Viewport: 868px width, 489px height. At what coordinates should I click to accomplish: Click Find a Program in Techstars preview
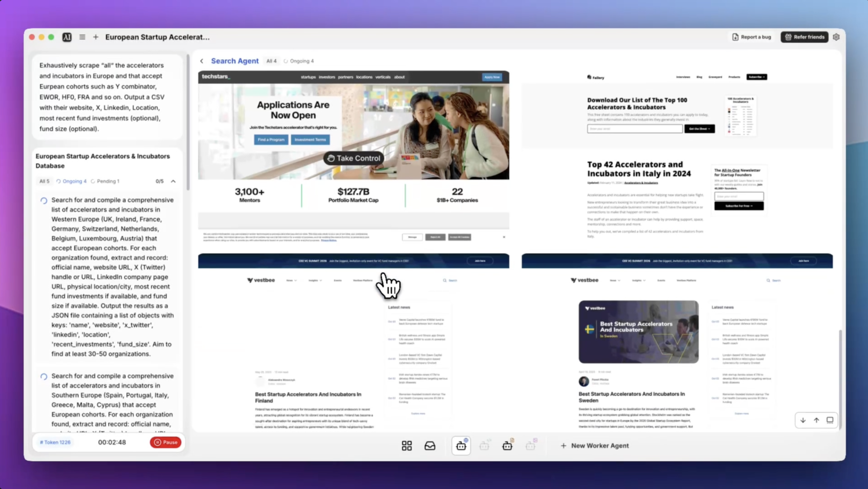[x=271, y=140]
